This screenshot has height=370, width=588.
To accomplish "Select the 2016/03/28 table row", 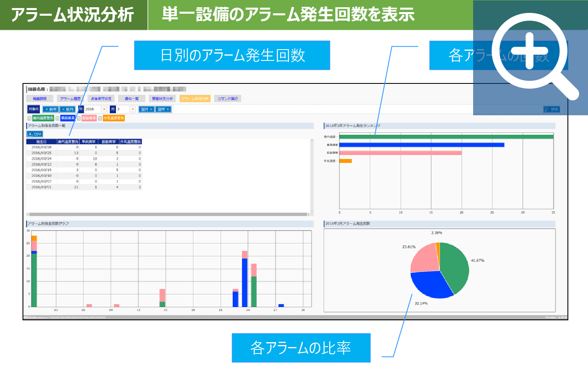I will click(84, 148).
